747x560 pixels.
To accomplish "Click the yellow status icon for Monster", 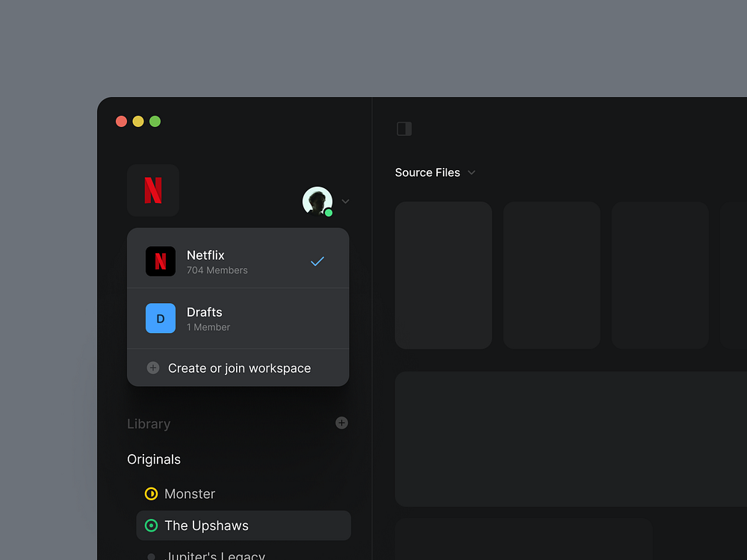I will 151,494.
